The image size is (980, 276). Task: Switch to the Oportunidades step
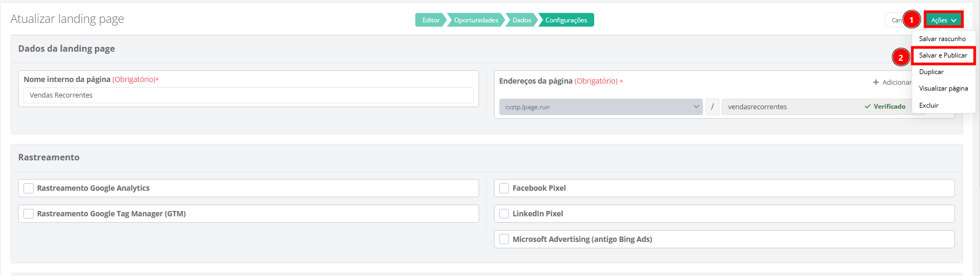[x=476, y=20]
